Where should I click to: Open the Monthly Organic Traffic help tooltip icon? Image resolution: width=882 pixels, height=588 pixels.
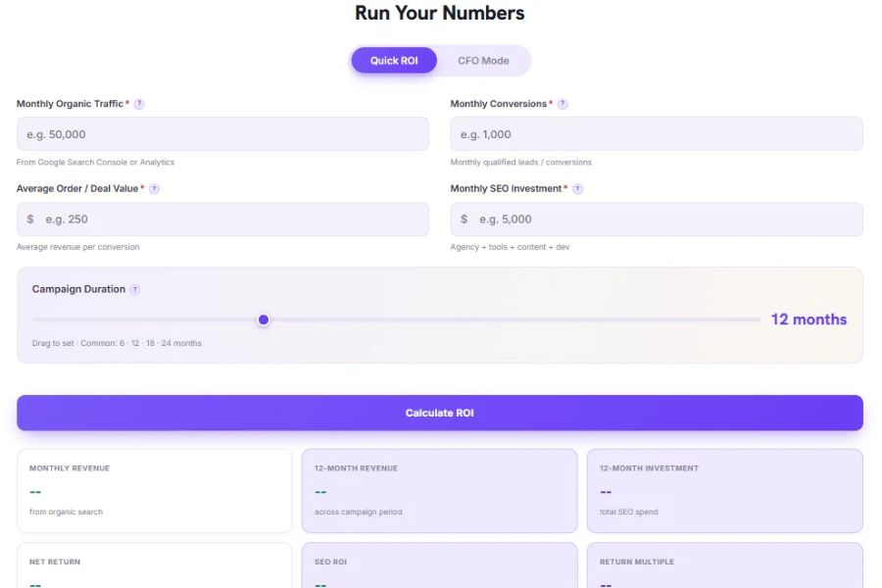139,104
